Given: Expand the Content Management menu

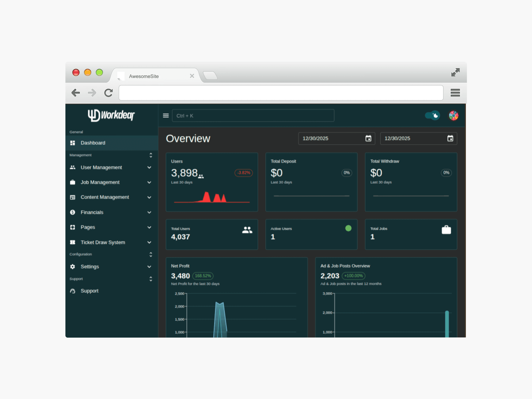Looking at the screenshot, I should point(149,197).
